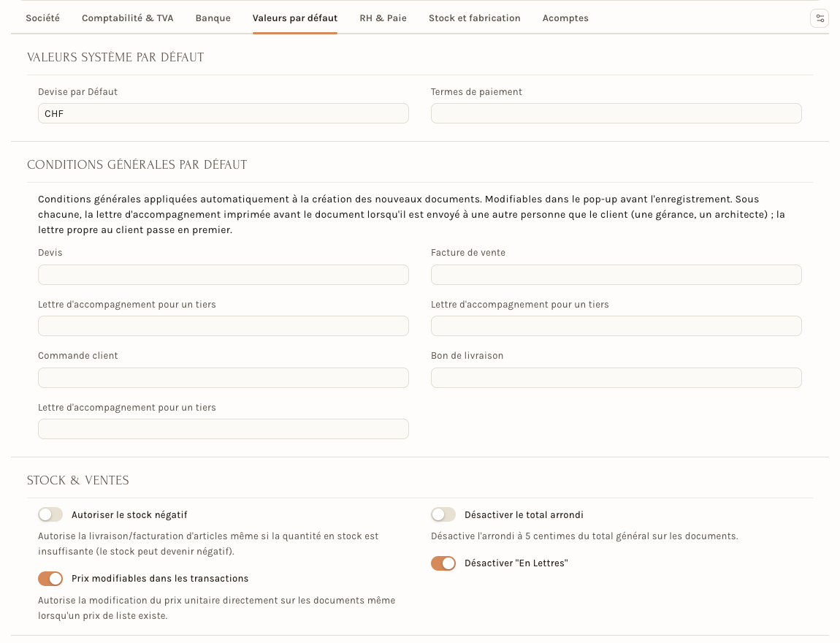
Task: Enable the Autoriser le stock négatif toggle
Action: [50, 515]
